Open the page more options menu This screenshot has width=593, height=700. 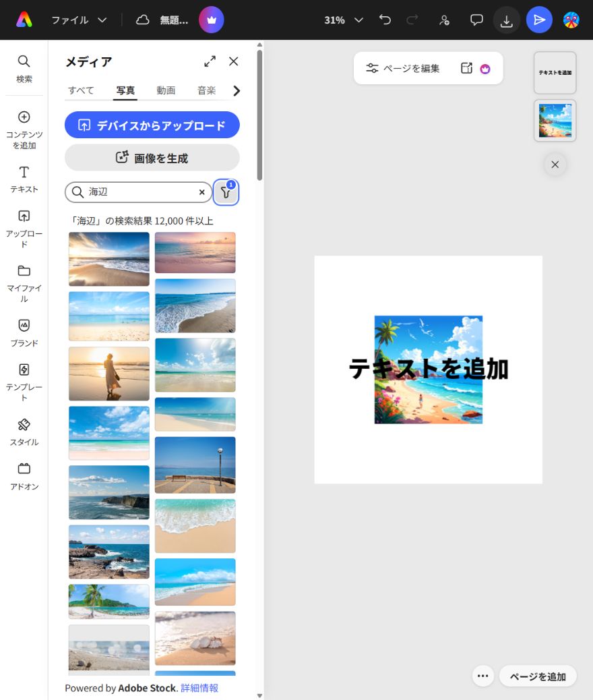click(482, 676)
